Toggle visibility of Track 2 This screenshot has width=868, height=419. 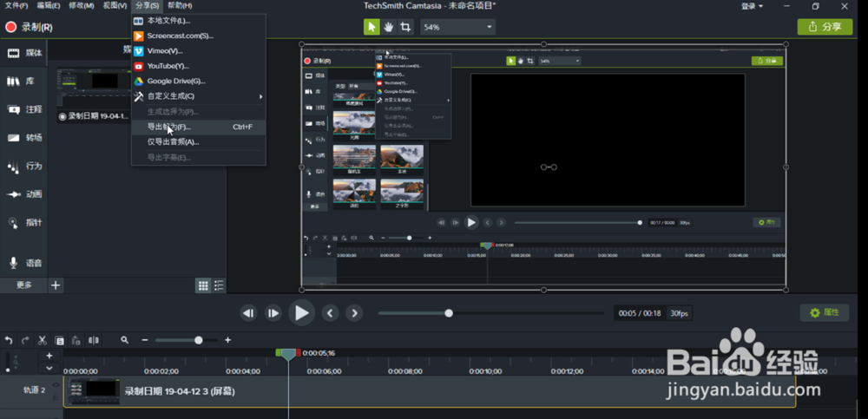pos(56,384)
